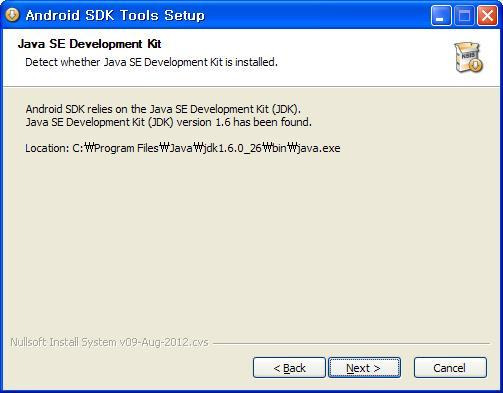The height and width of the screenshot is (393, 503).
Task: Click the Nullsoft Install System version text
Action: tap(109, 342)
